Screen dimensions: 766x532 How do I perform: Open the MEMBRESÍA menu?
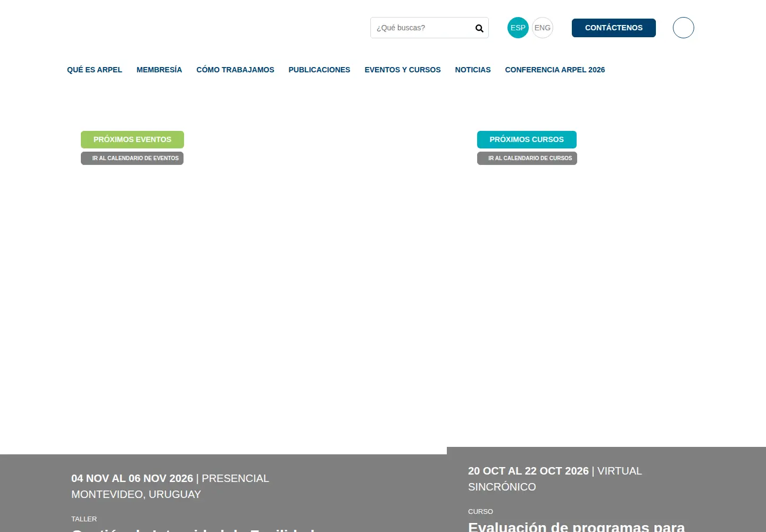[x=159, y=70]
